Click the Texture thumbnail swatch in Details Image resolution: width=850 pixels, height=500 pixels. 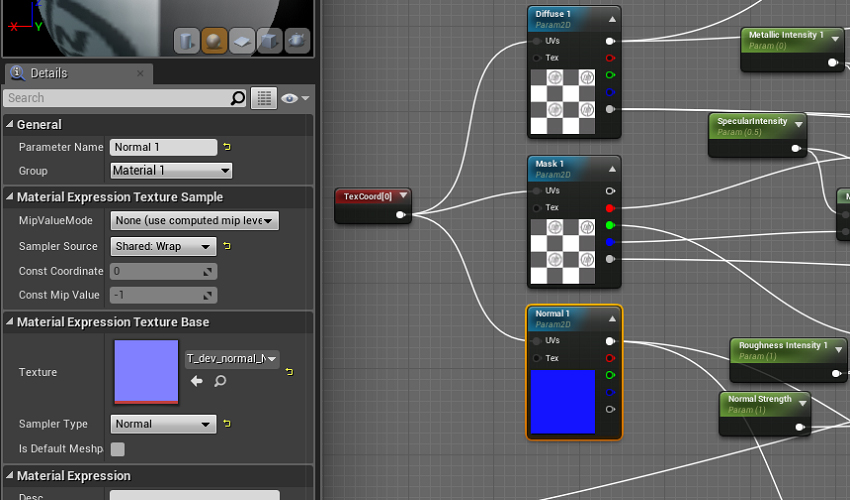pyautogui.click(x=145, y=372)
